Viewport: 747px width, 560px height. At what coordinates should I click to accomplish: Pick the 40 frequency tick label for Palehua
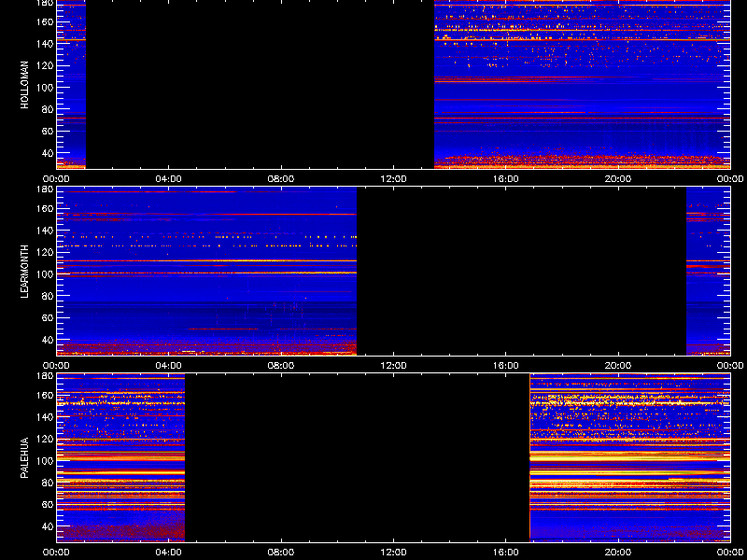coord(48,526)
